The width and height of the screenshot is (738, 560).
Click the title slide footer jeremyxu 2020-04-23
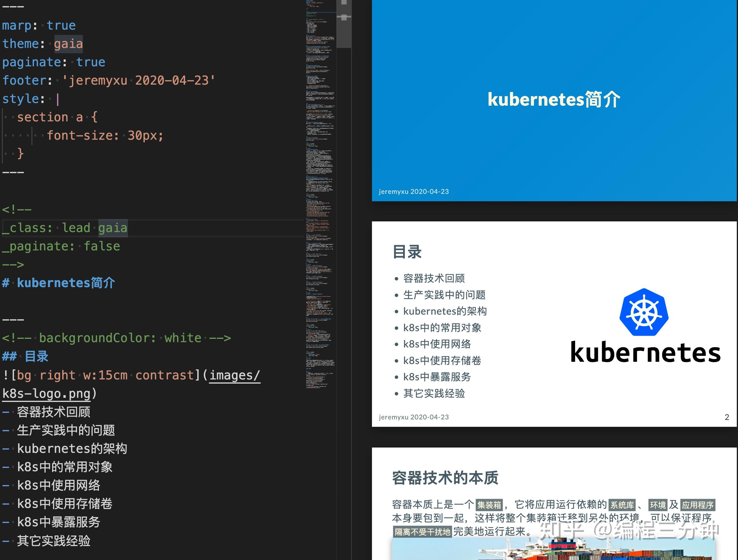click(414, 192)
